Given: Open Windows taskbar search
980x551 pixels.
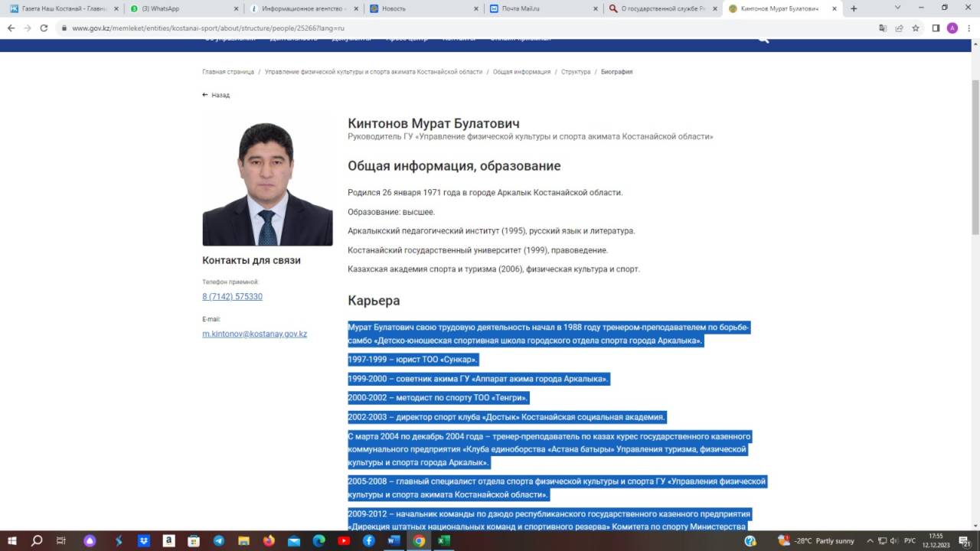Looking at the screenshot, I should [37, 540].
